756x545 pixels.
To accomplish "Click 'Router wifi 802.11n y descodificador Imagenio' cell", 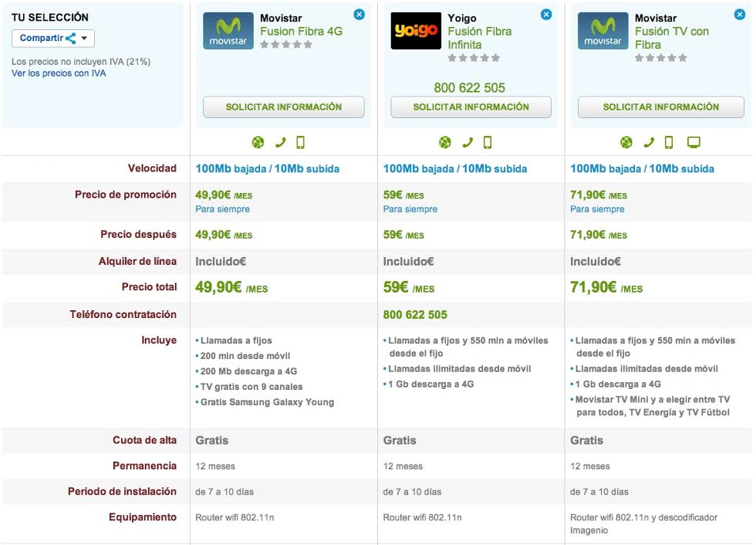I will point(643,524).
